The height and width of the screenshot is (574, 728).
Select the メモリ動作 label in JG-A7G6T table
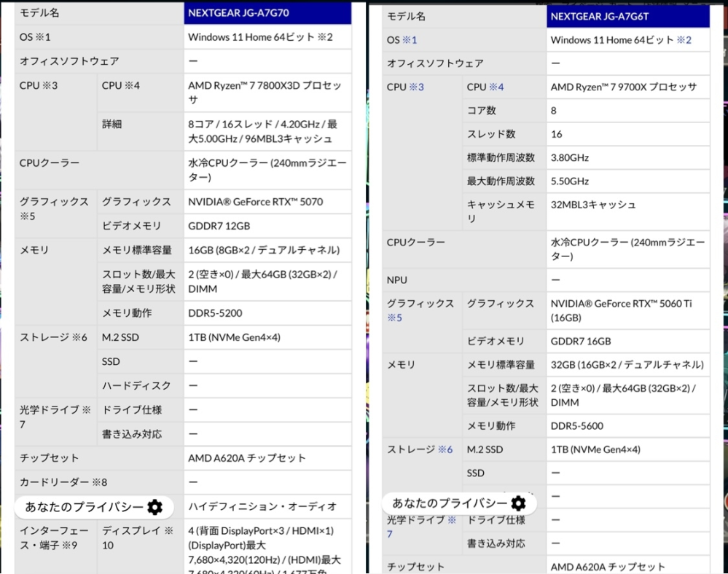pos(491,426)
